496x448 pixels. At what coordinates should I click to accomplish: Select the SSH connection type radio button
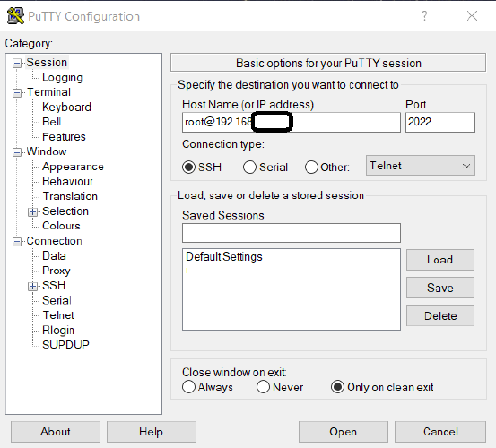click(188, 168)
